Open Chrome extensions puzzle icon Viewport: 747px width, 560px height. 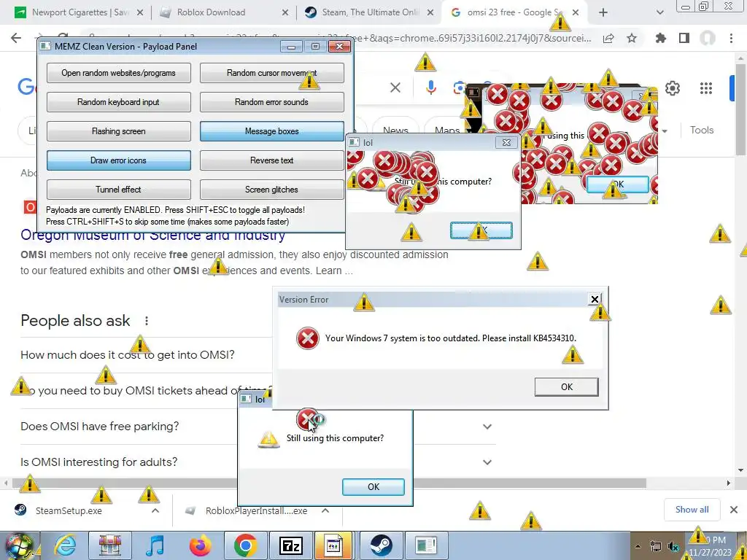[x=661, y=39]
